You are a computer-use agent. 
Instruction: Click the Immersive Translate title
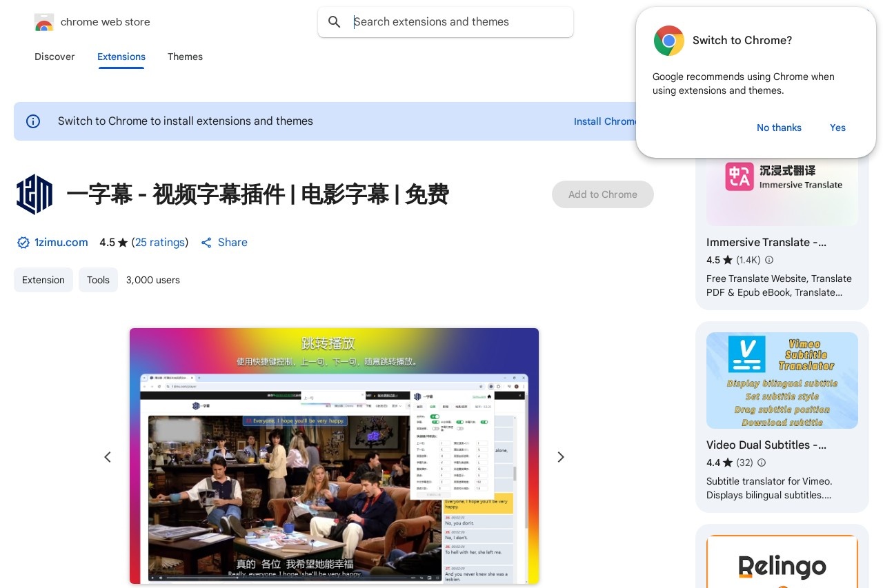tap(766, 243)
